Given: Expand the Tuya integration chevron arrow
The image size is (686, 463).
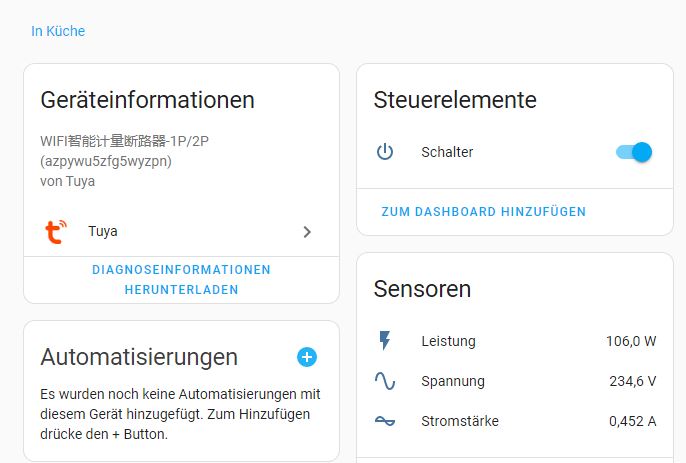Looking at the screenshot, I should [307, 232].
